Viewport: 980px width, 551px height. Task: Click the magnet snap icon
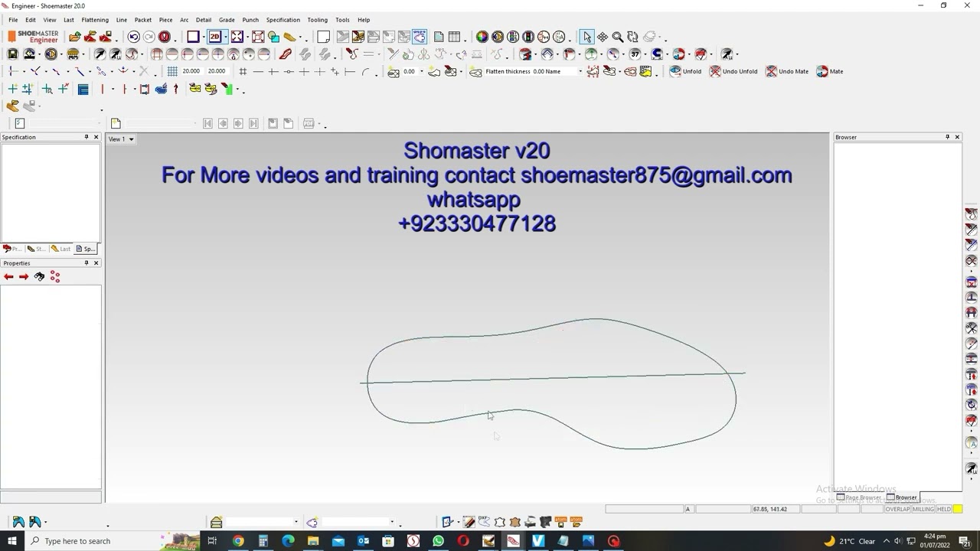656,54
